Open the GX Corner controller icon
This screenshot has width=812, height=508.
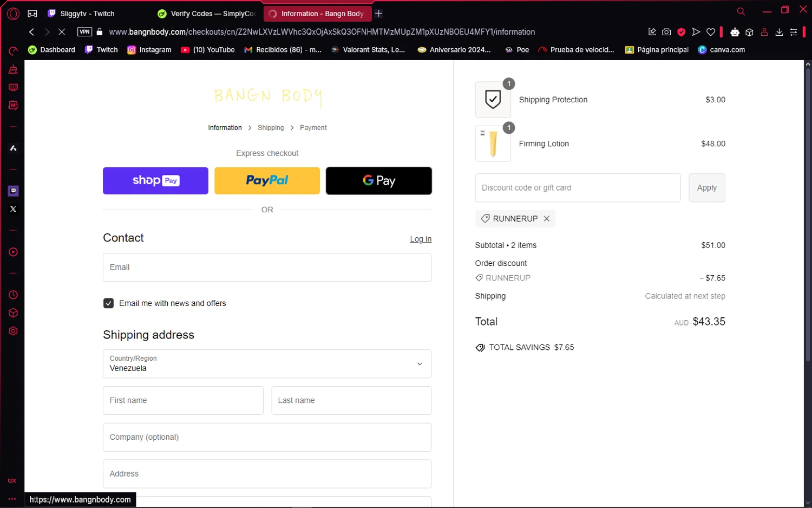(32, 14)
